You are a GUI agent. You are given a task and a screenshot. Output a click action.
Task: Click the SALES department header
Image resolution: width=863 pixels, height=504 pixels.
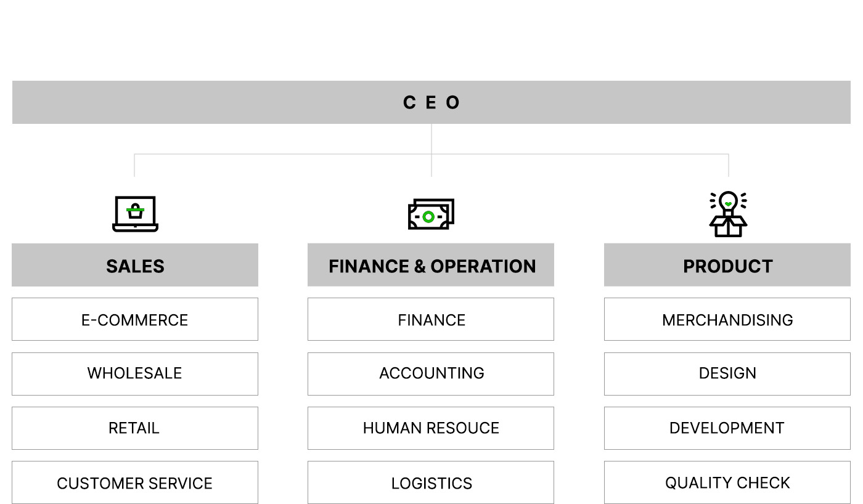(135, 266)
